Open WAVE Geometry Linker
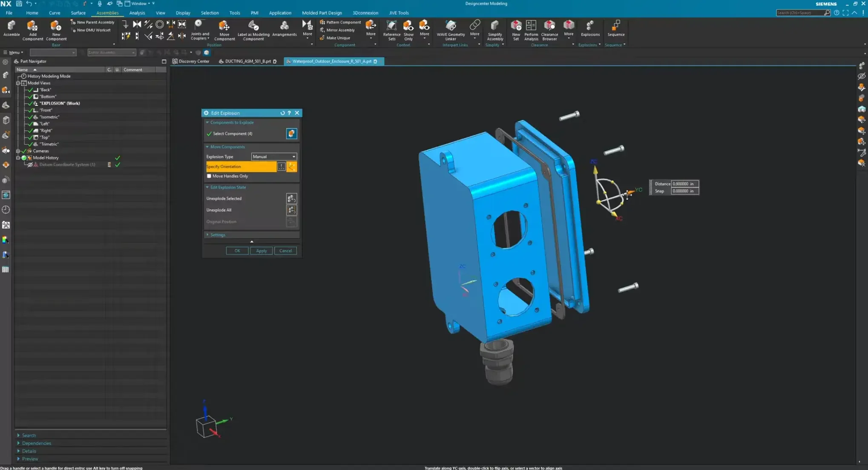Viewport: 868px width, 470px height. click(x=451, y=30)
